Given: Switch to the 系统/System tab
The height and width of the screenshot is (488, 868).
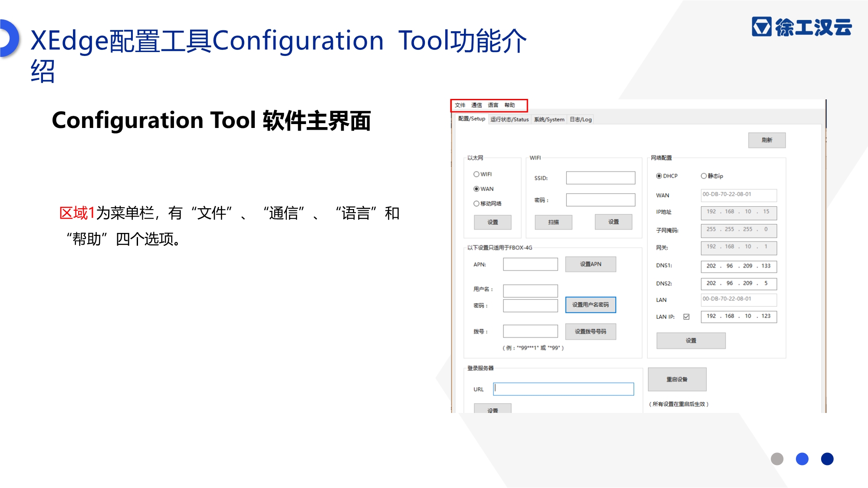Looking at the screenshot, I should [x=549, y=119].
